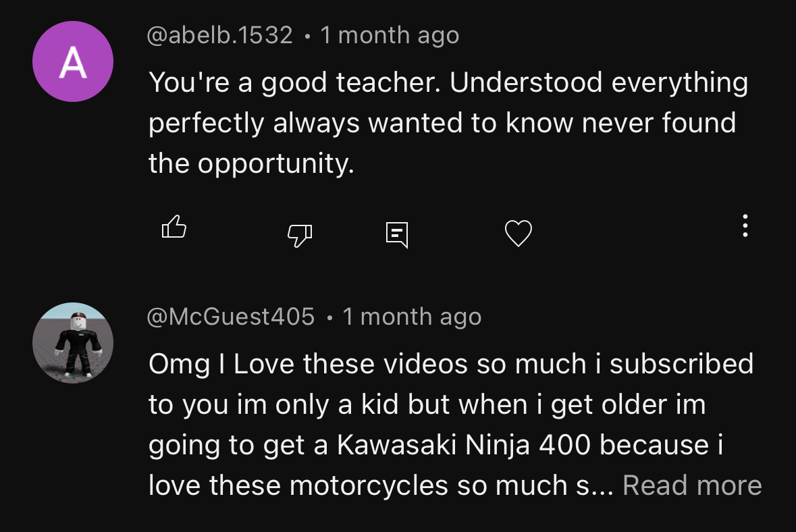Visit the @abelb.1532 channel handle
Viewport: 796px width, 532px height.
click(x=220, y=35)
